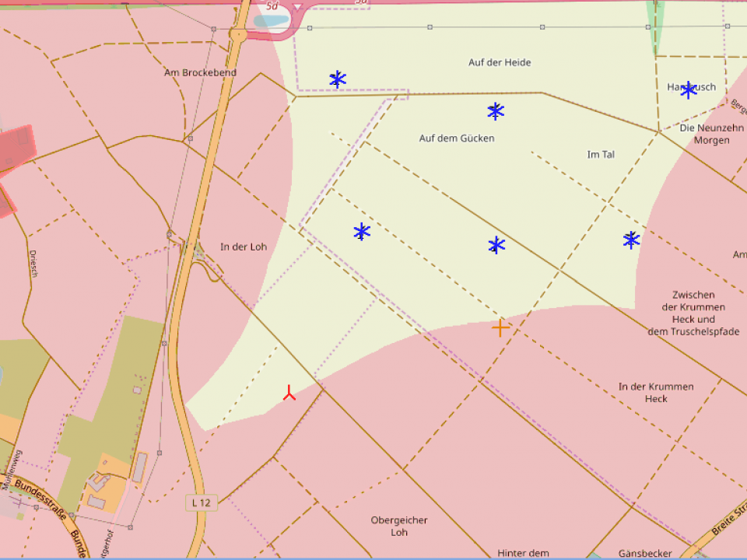Select the wind turbine marker east of In der Loh
Viewport: 747px width, 560px height.
(362, 232)
